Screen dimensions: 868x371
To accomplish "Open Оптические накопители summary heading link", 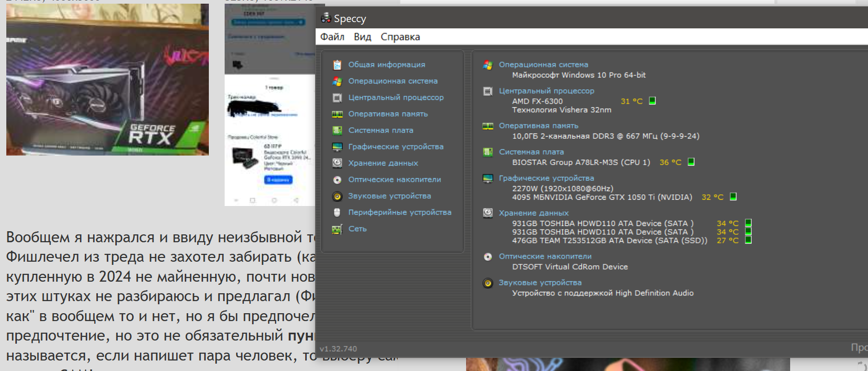I will [x=545, y=256].
